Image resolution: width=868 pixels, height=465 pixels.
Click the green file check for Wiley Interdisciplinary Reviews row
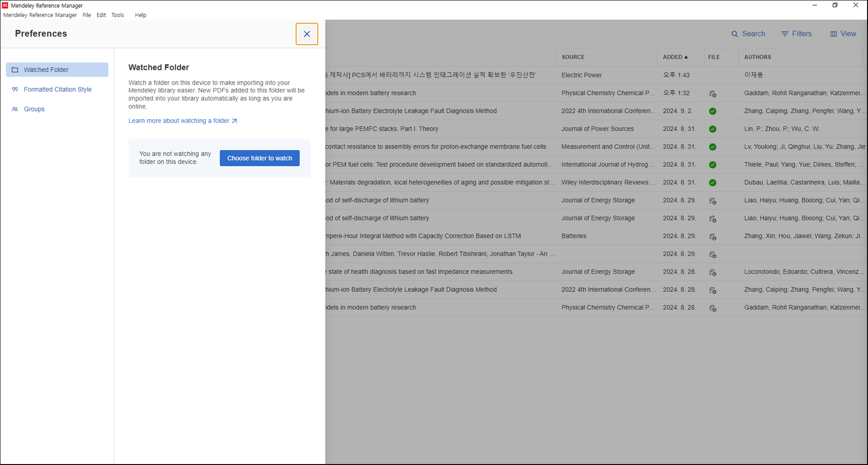[x=713, y=183]
